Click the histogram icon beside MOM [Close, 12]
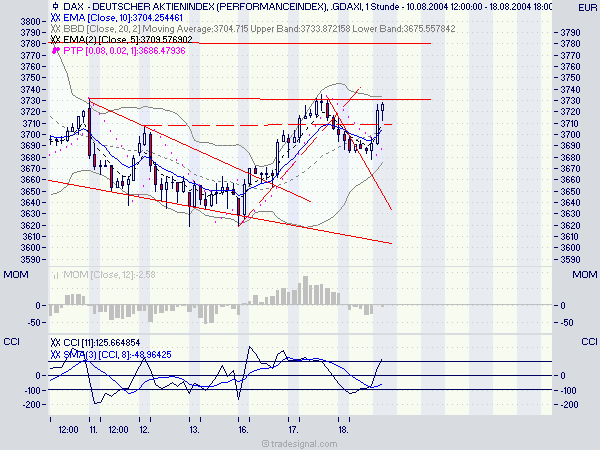 tap(55, 275)
